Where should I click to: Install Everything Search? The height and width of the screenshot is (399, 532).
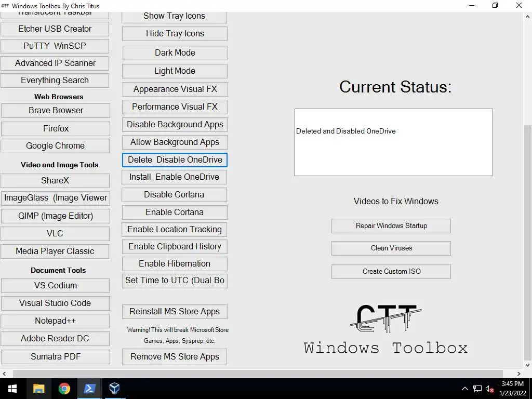click(55, 81)
